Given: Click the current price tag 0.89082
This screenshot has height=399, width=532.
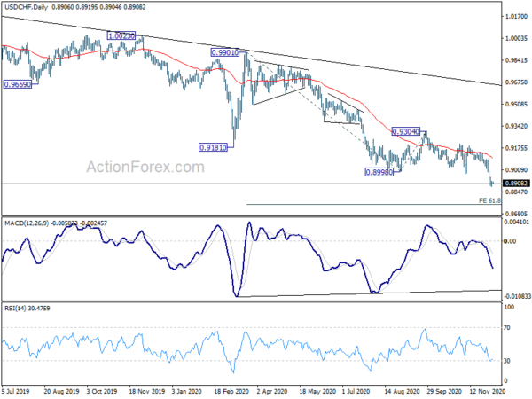Looking at the screenshot, I should [x=516, y=184].
